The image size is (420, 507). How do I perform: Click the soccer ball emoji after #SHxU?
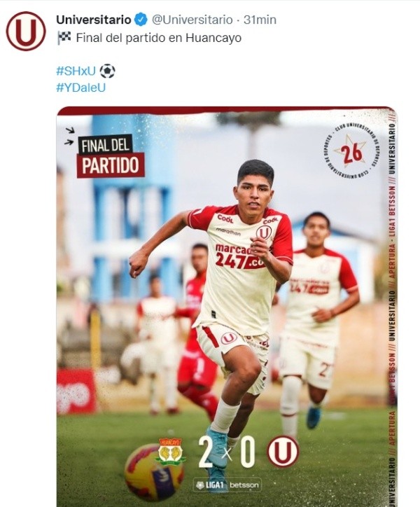tap(107, 71)
